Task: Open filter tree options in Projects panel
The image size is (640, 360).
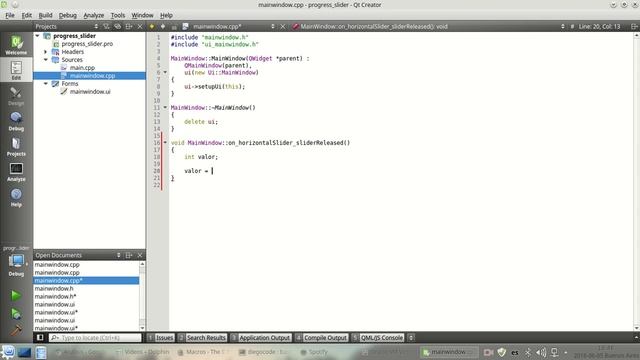Action: 107,26
